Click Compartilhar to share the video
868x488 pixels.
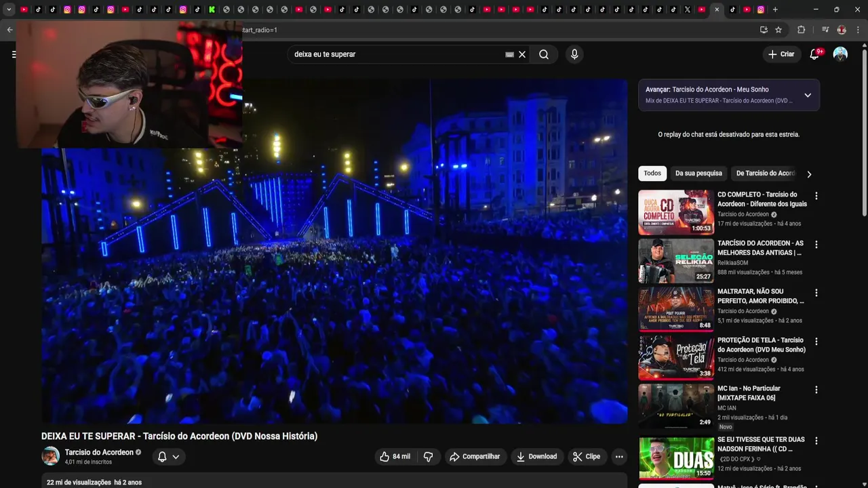(475, 457)
